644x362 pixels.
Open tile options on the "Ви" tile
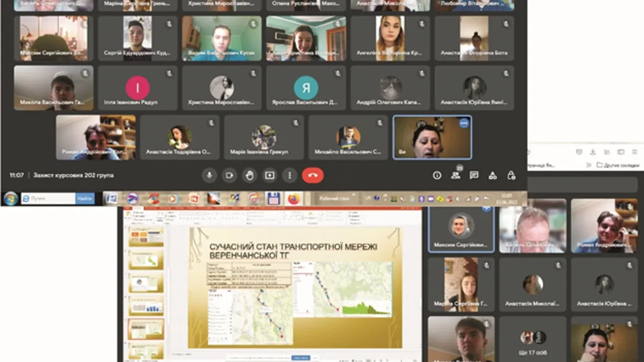pos(463,124)
